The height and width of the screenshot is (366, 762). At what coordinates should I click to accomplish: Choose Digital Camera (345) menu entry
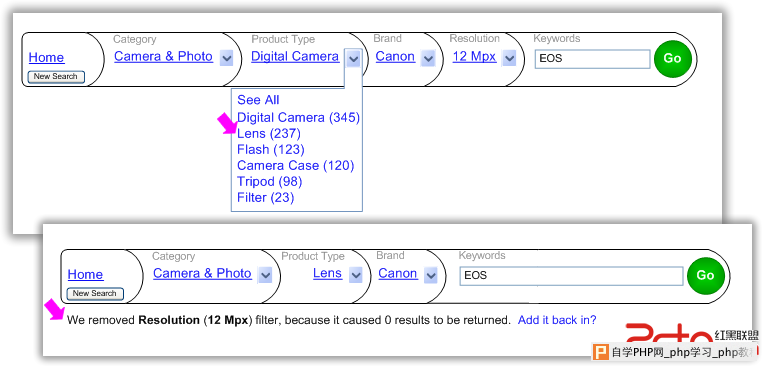298,118
